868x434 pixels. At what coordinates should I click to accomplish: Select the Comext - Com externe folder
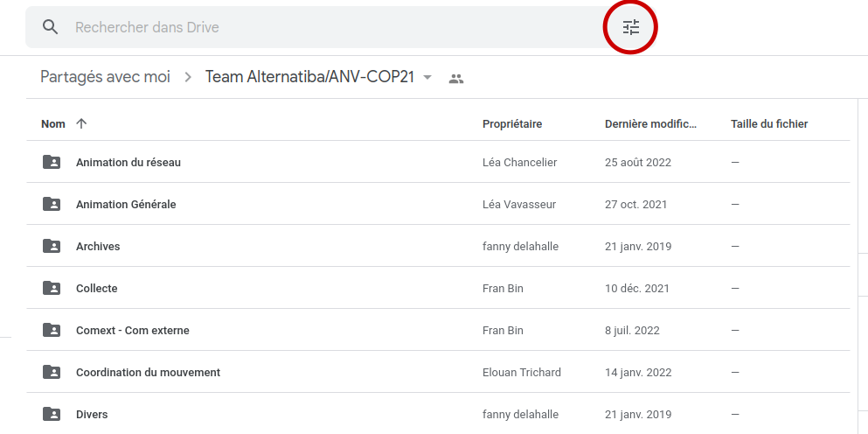(132, 330)
